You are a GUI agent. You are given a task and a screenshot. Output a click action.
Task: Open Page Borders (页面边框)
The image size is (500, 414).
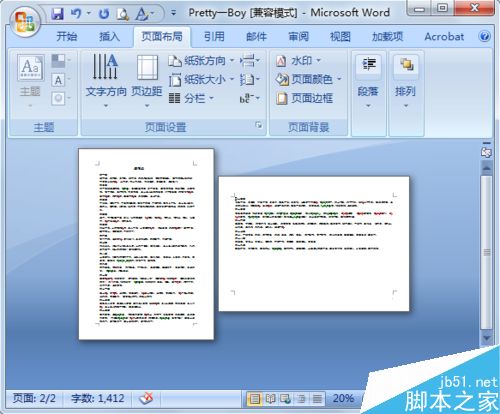(x=304, y=98)
